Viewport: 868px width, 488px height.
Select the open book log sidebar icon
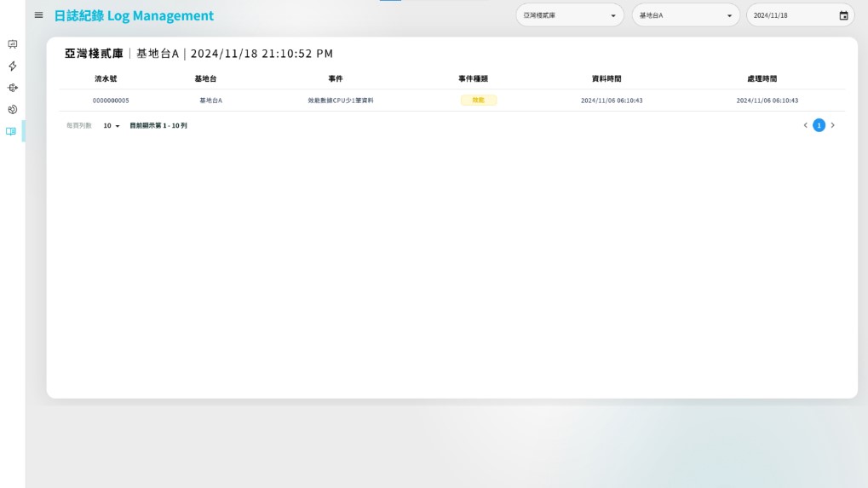coord(11,131)
